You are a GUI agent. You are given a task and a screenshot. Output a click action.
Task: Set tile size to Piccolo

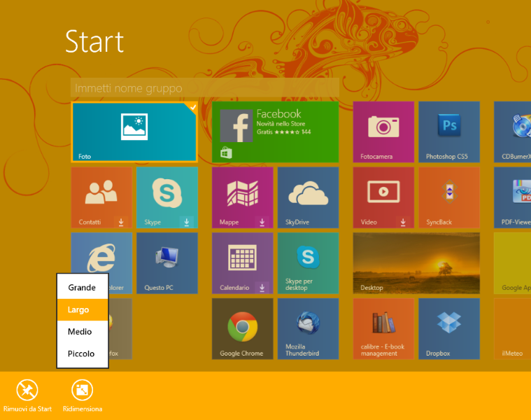click(82, 353)
